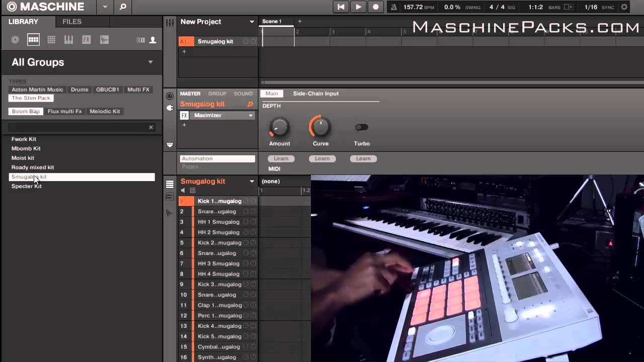The image size is (644, 362).
Task: Solo the Smugalog kit group A1
Action: 253,41
